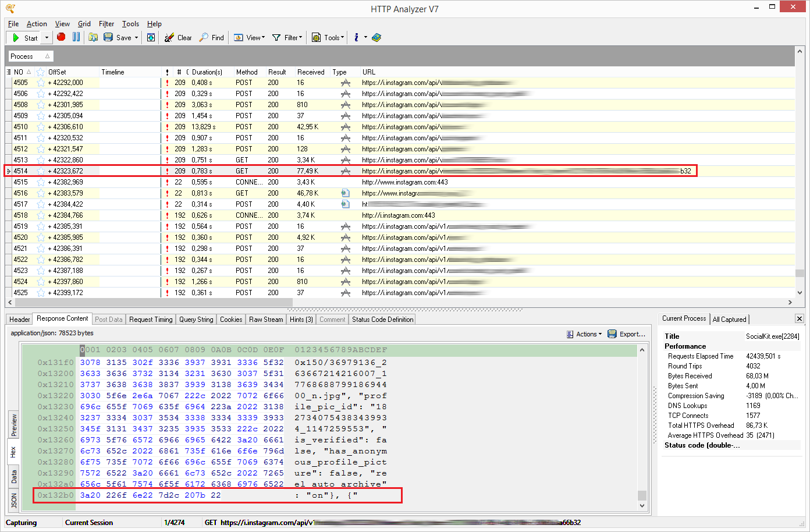Open the View toolbar dropdown
The height and width of the screenshot is (532, 810).
tap(249, 38)
